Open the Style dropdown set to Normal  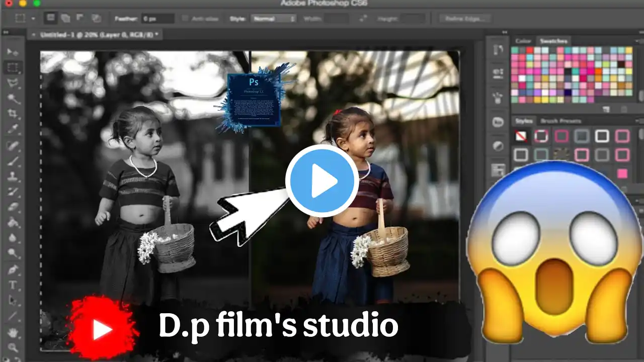click(x=273, y=19)
